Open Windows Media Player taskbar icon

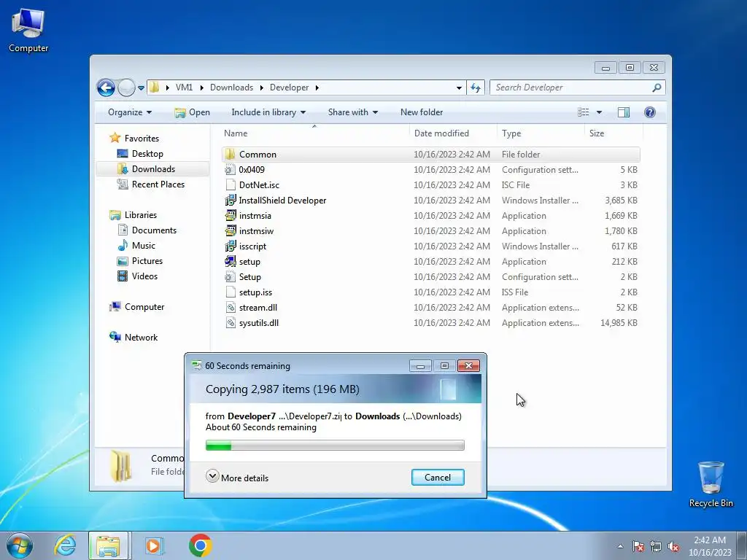pyautogui.click(x=153, y=545)
